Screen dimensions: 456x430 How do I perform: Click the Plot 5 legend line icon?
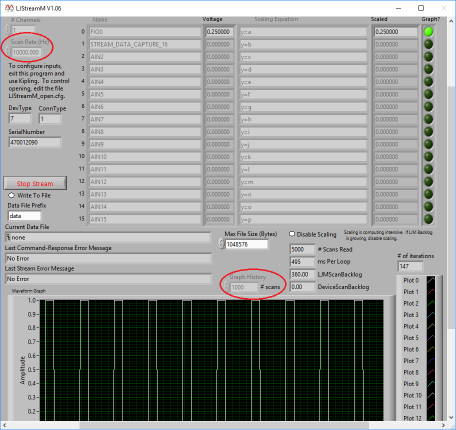[x=431, y=338]
